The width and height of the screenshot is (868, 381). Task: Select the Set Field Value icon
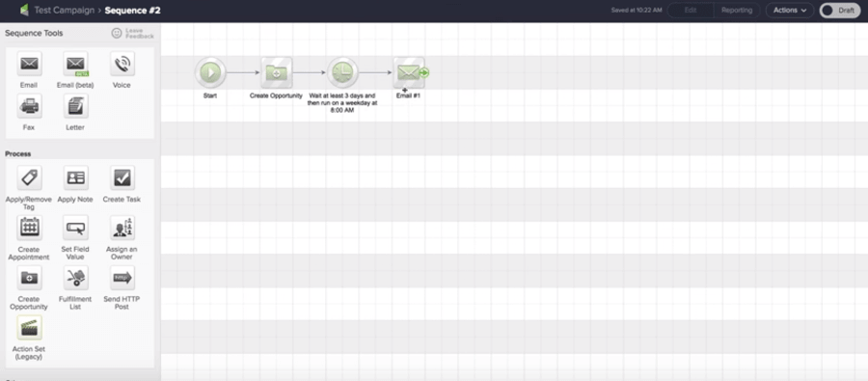tap(75, 228)
